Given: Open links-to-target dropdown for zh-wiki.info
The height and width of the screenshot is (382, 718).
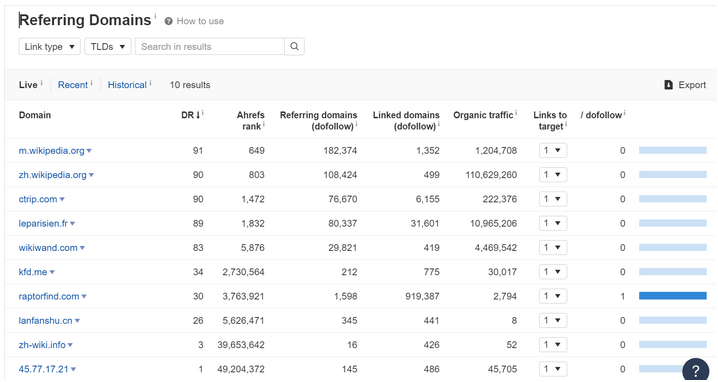Looking at the screenshot, I should tap(553, 344).
